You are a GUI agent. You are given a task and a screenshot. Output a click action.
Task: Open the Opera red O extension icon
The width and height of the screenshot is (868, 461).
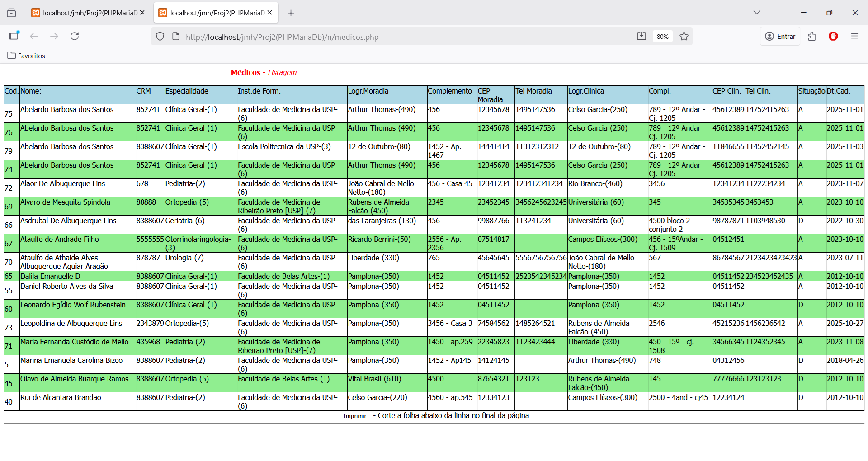tap(833, 36)
